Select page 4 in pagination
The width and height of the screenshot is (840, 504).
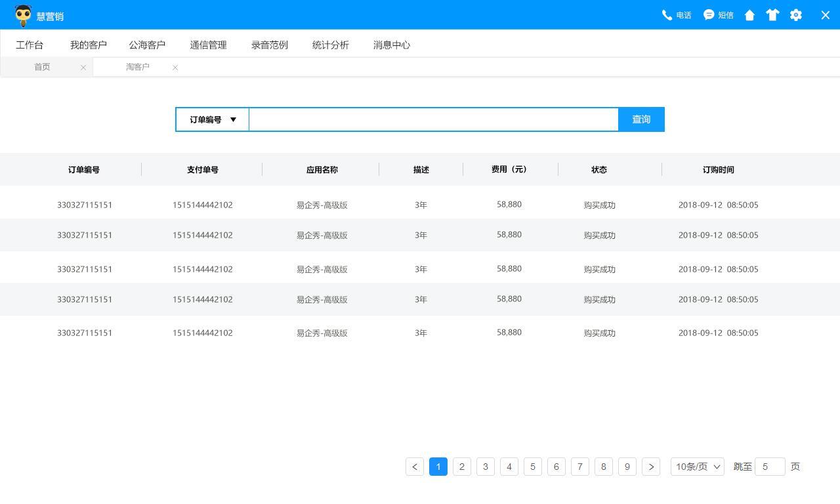pyautogui.click(x=509, y=467)
